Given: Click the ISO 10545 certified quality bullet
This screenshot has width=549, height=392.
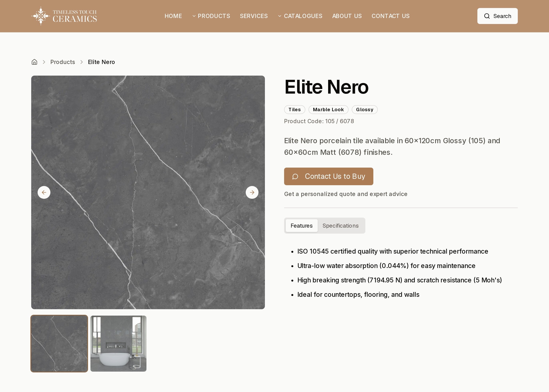Looking at the screenshot, I should (393, 251).
